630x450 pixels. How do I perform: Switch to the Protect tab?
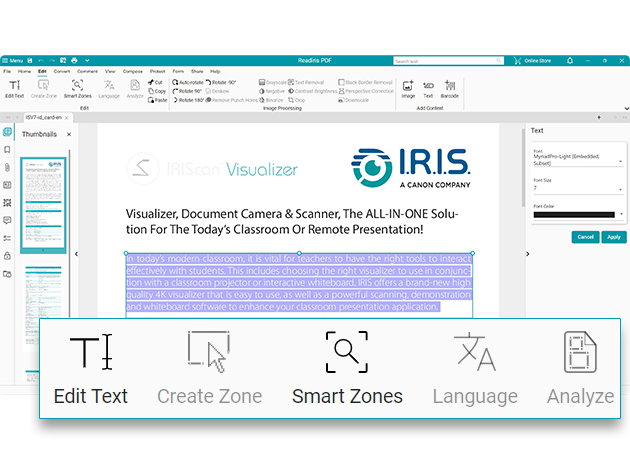(158, 72)
